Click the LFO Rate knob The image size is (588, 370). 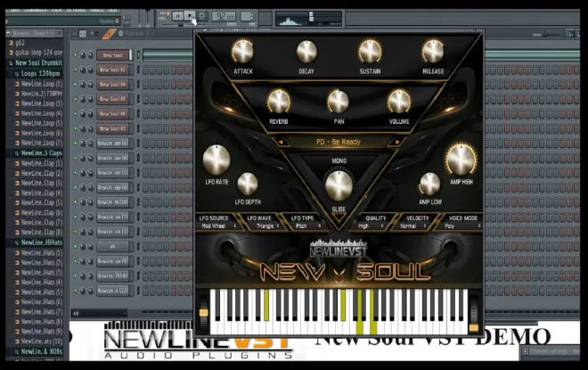click(216, 160)
